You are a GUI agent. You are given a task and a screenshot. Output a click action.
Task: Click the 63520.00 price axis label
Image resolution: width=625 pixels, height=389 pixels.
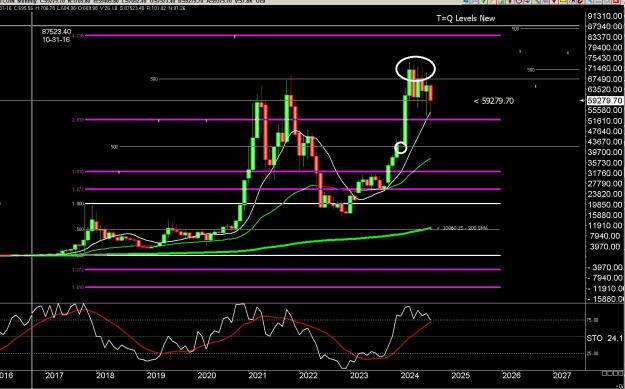point(605,89)
